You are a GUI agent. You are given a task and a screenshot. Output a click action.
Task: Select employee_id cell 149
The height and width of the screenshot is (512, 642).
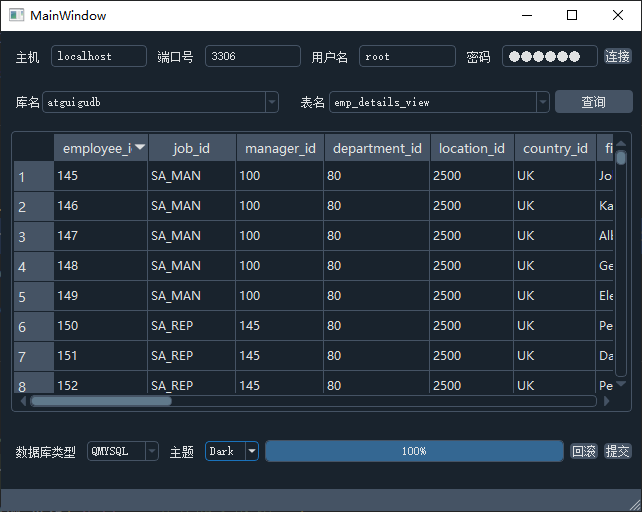101,295
